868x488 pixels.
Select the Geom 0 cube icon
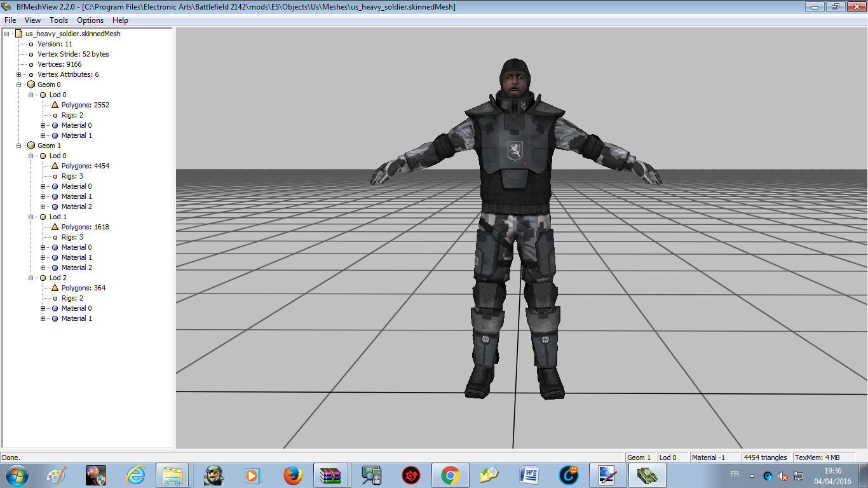pyautogui.click(x=31, y=85)
